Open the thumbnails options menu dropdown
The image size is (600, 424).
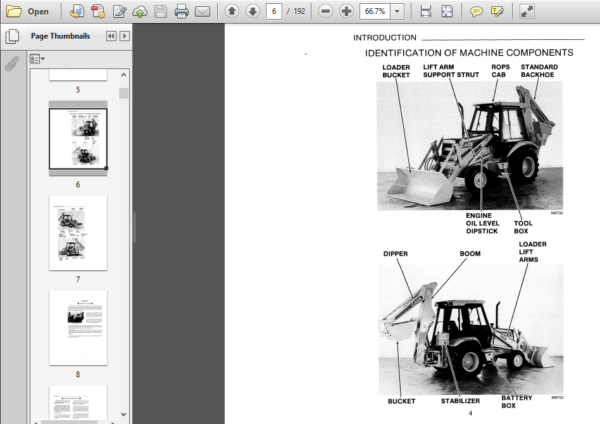click(37, 59)
